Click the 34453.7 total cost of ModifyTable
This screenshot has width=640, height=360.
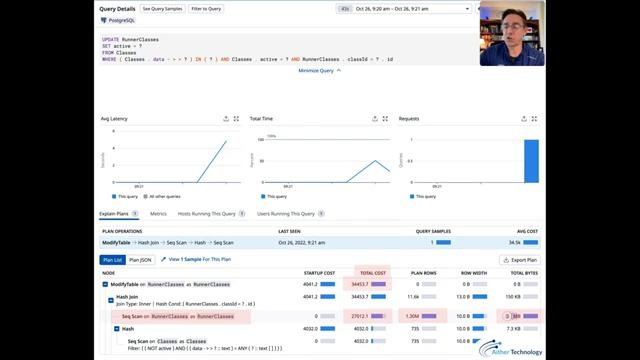pos(360,284)
